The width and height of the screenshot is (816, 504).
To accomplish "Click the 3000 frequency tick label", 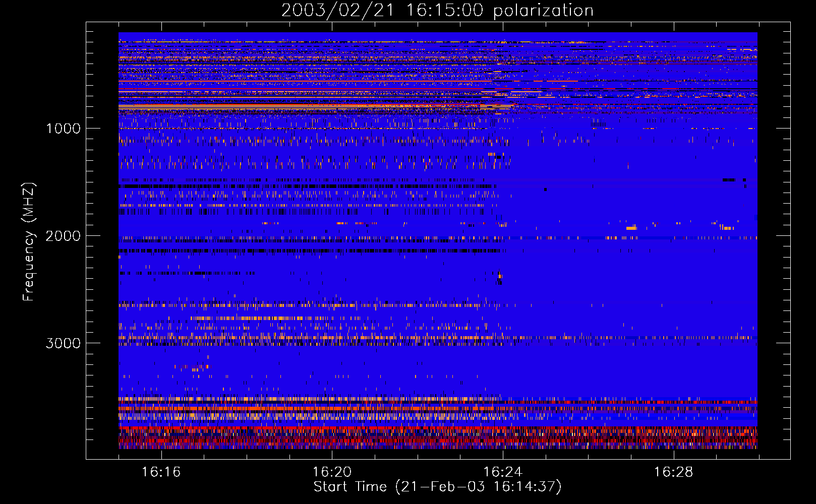I will 63,343.
